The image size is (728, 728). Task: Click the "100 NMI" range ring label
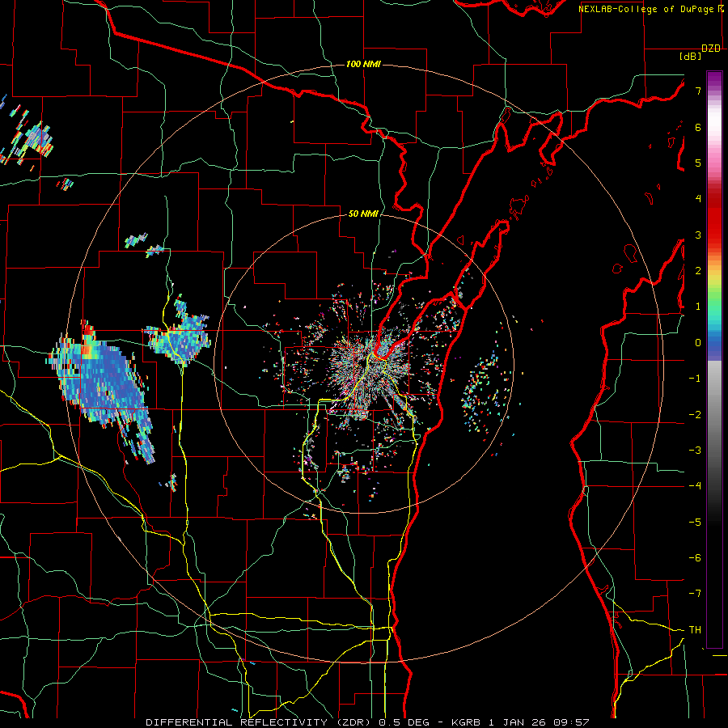point(363,64)
